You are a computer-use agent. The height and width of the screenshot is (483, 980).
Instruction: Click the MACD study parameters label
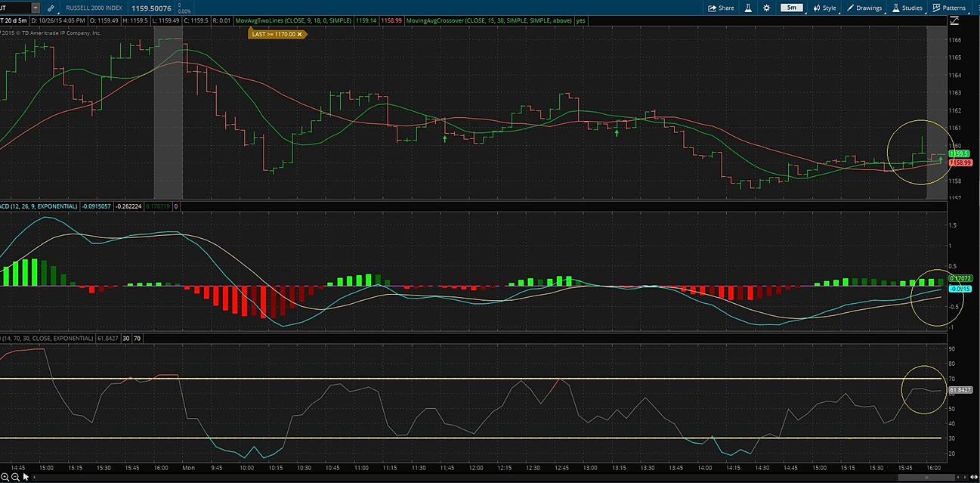pos(38,206)
